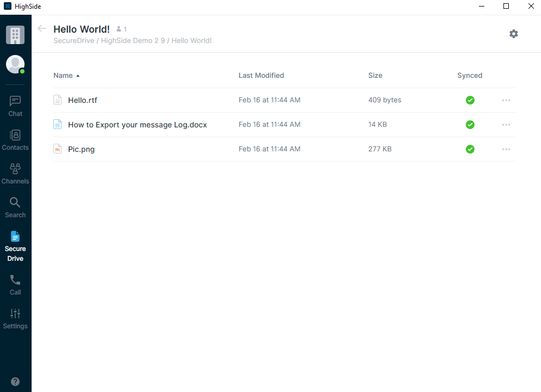Sort files by Name column

click(66, 76)
